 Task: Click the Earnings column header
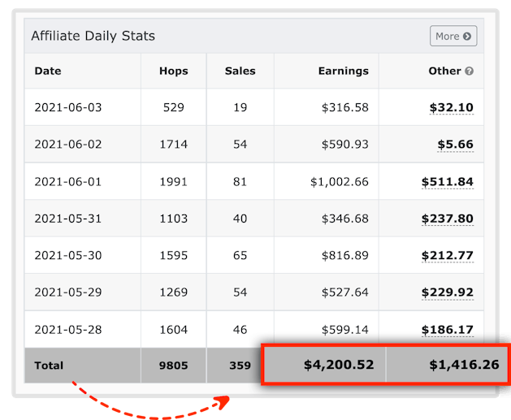[343, 71]
